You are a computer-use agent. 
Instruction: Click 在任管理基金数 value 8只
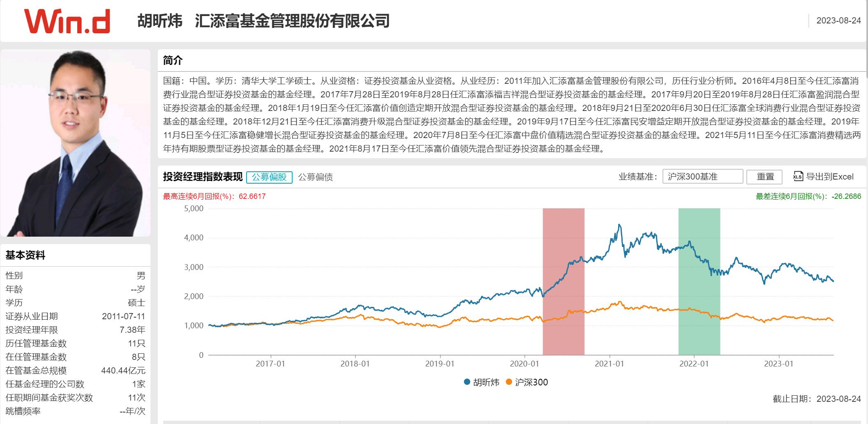click(x=139, y=357)
